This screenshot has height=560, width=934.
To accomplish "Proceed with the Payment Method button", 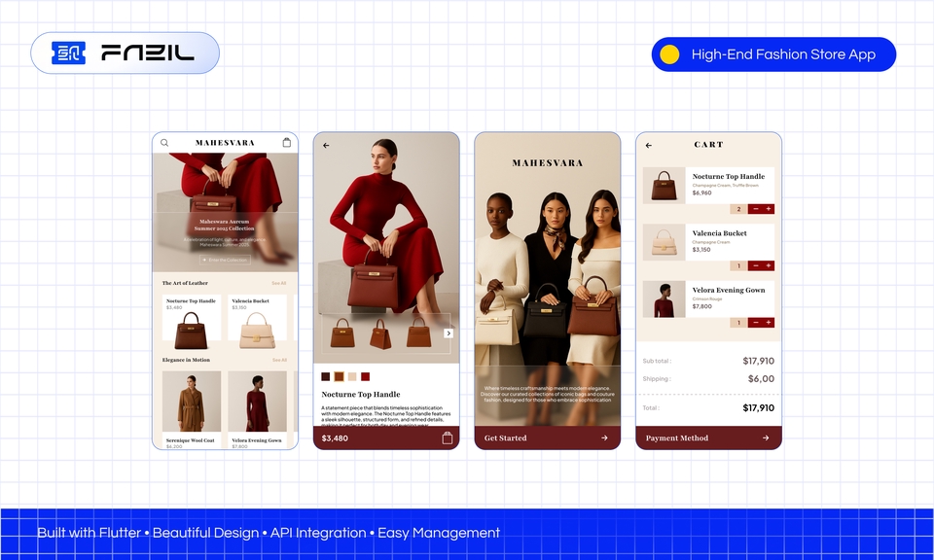I will 708,438.
